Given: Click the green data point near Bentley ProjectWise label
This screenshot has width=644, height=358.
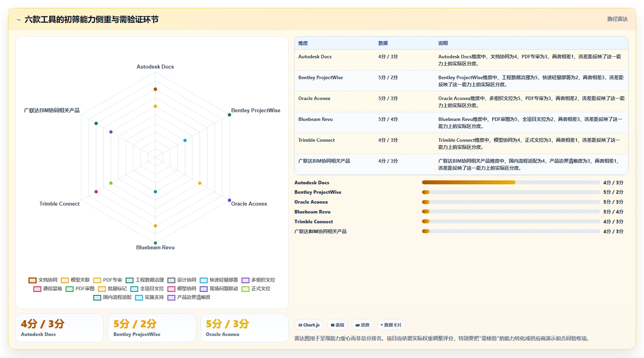Looking at the screenshot, I should click(x=230, y=115).
